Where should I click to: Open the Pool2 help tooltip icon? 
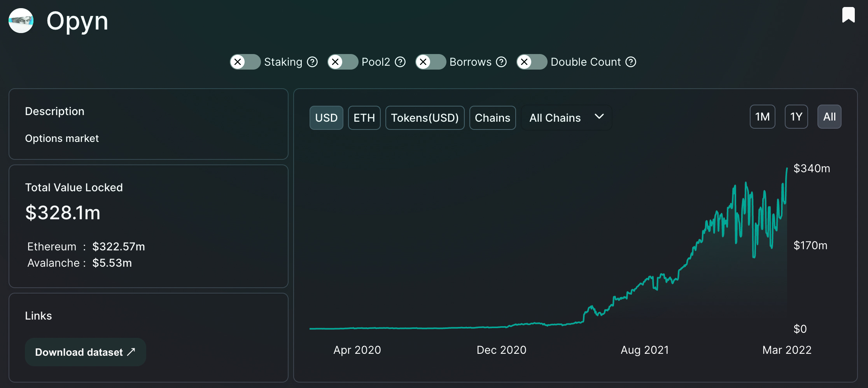pos(400,62)
